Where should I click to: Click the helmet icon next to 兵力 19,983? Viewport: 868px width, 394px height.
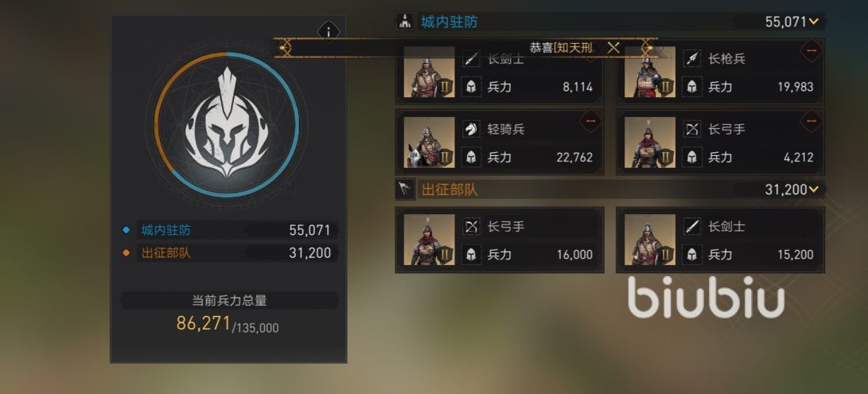pos(692,87)
